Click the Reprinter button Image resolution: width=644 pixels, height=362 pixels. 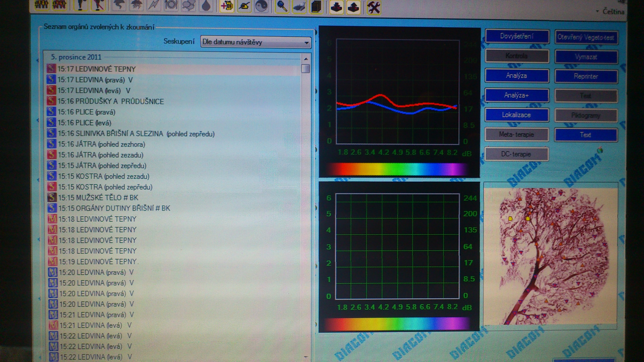[x=586, y=77]
